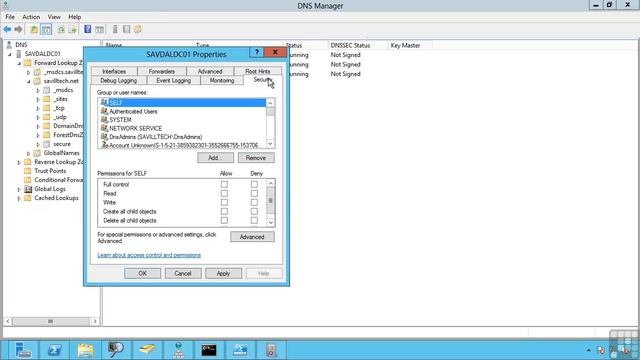The height and width of the screenshot is (360, 640).
Task: Check Allow for Full control
Action: pos(224,184)
